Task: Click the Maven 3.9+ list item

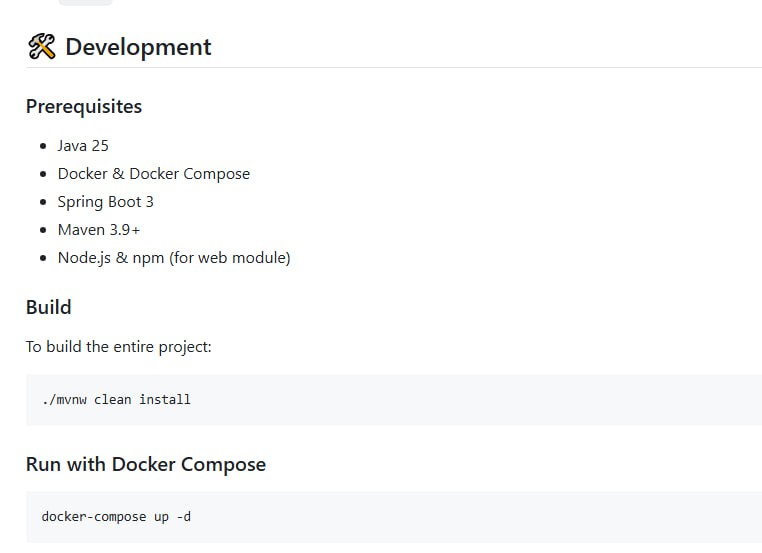Action: 98,230
